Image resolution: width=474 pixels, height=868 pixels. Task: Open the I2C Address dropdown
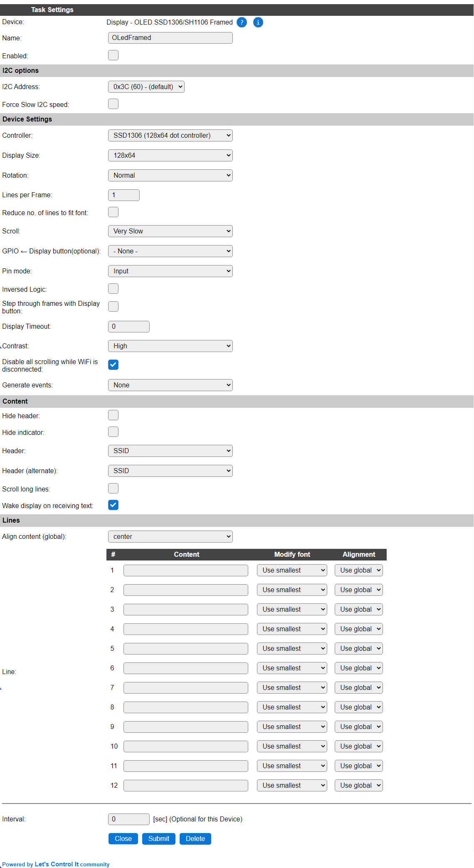pos(146,87)
